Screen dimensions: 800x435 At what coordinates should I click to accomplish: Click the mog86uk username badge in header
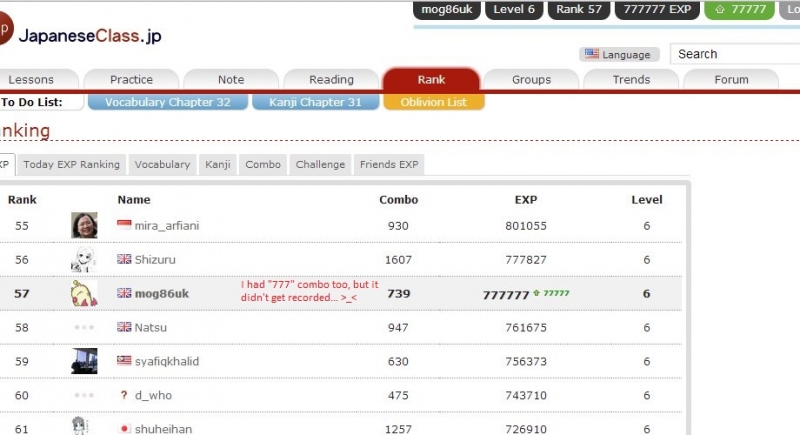point(447,10)
